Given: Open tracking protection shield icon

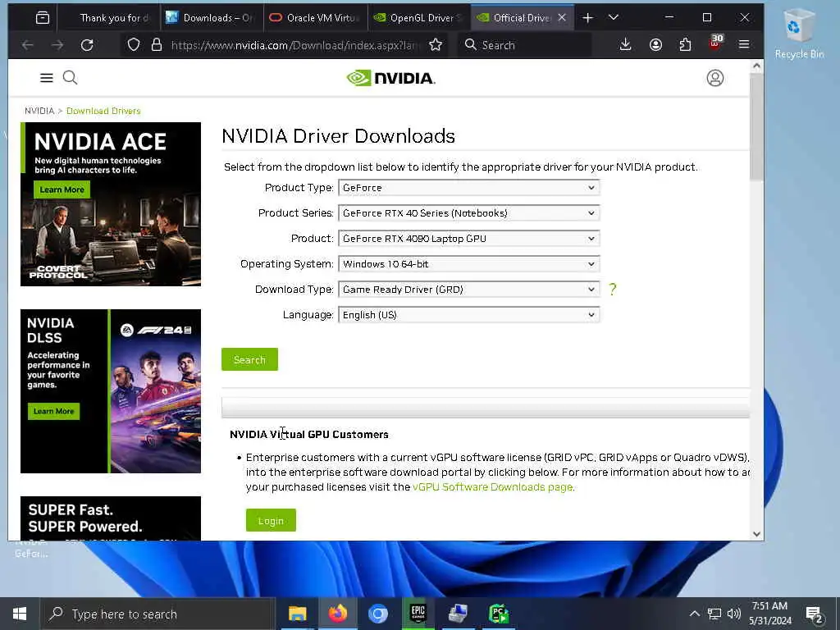Looking at the screenshot, I should (134, 45).
